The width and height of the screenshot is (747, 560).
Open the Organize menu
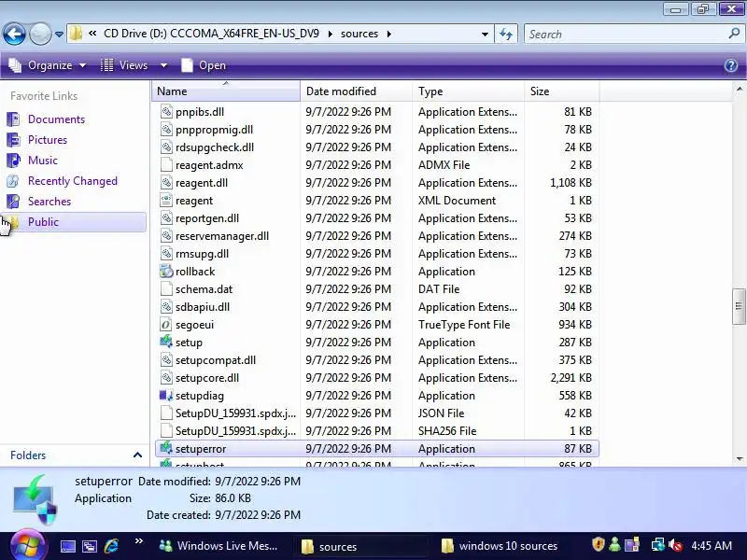tap(48, 65)
